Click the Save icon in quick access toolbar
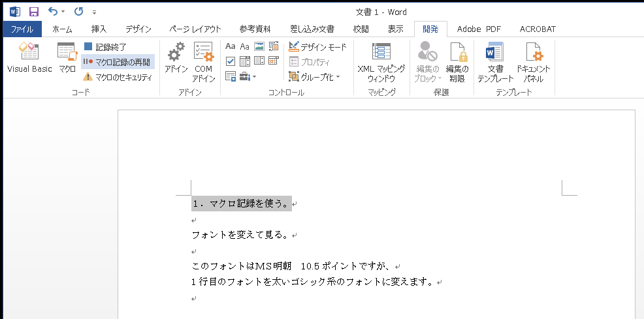The image size is (644, 319). [x=34, y=12]
